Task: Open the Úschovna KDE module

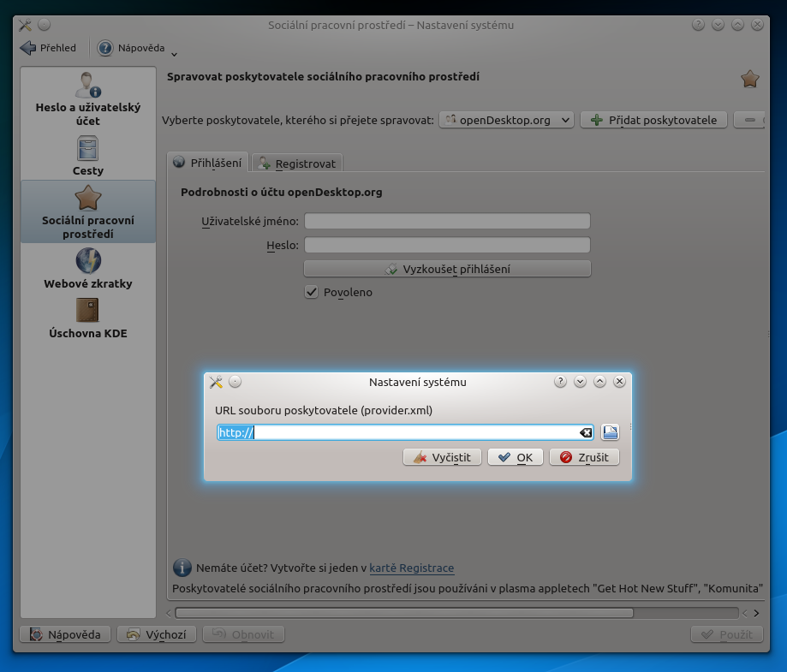Action: [88, 318]
